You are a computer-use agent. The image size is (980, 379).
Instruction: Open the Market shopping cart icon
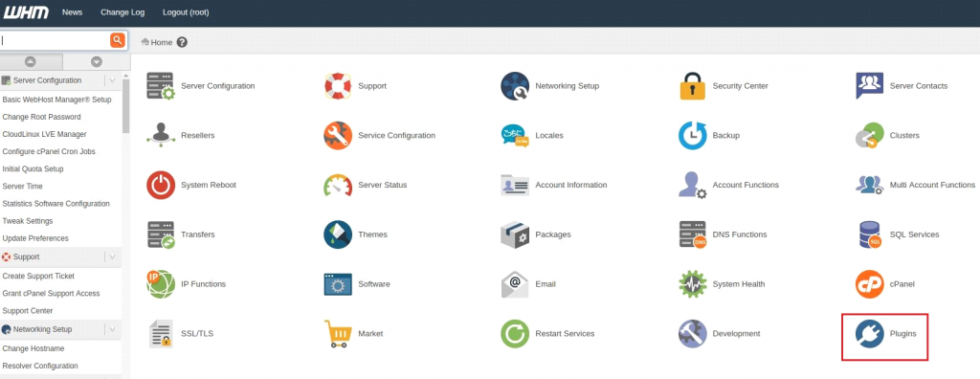(x=338, y=334)
